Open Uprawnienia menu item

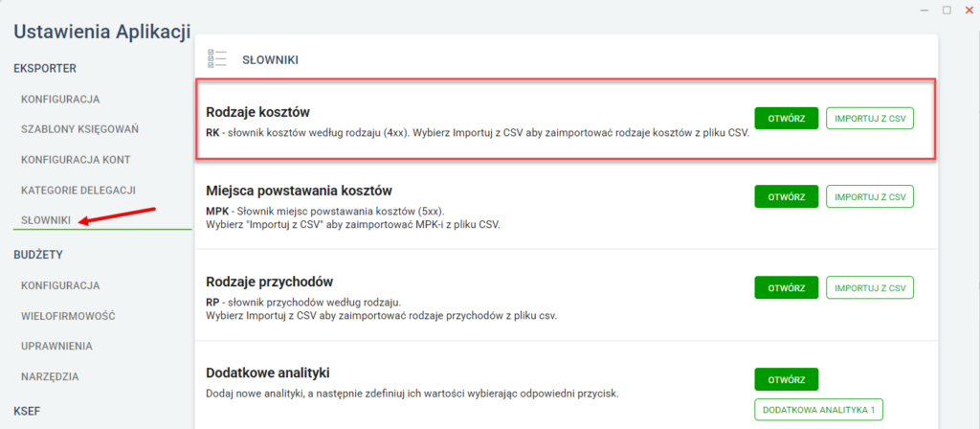click(x=56, y=346)
